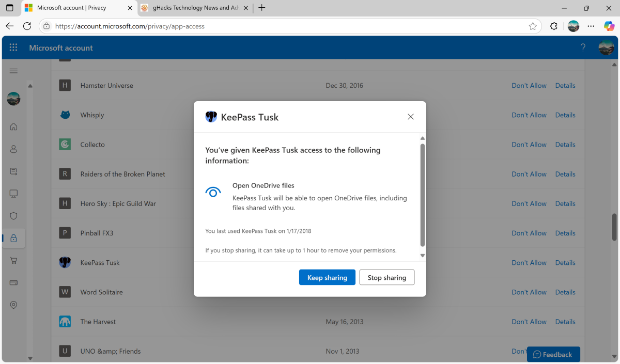Viewport: 620px width, 364px height.
Task: Open Details for Word Solitaire
Action: pos(565,292)
